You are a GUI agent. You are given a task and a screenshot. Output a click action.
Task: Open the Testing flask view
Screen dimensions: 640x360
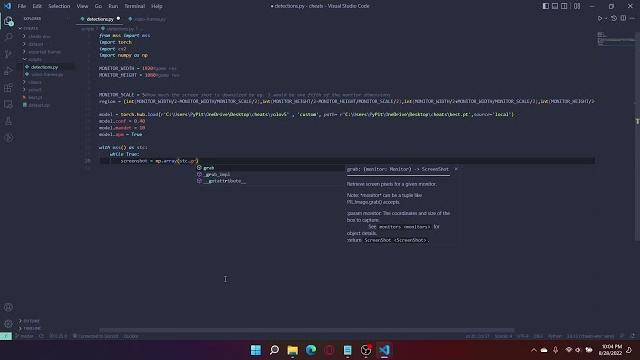(x=8, y=121)
